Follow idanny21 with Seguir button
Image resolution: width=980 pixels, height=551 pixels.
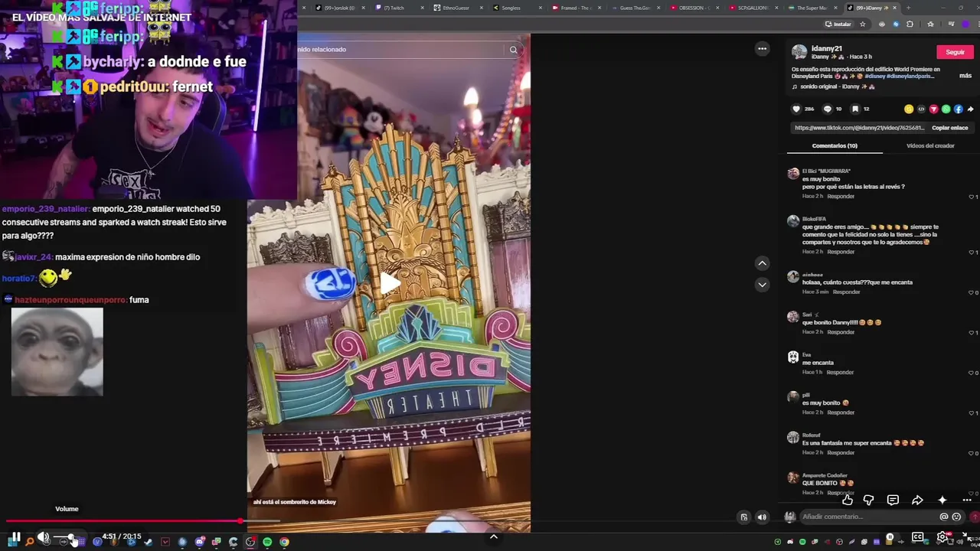[955, 52]
